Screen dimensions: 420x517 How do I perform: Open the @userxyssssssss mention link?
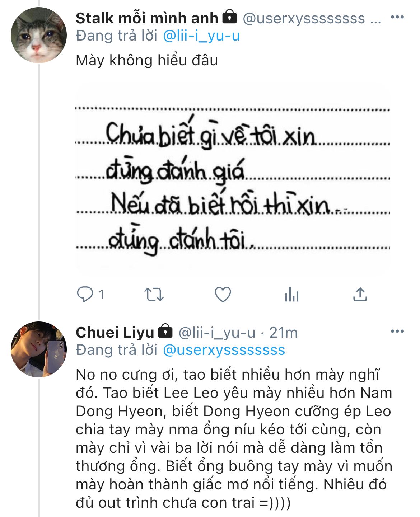[x=224, y=350]
